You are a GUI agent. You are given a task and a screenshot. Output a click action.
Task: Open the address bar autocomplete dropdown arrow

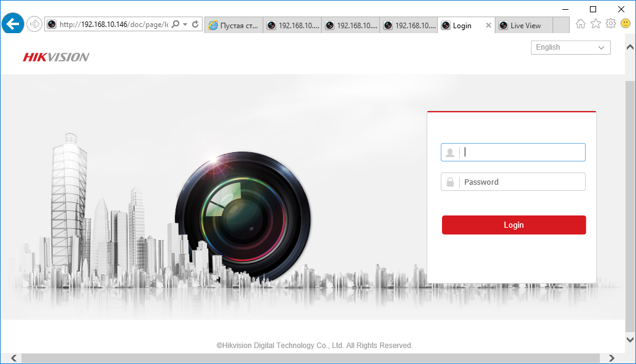(185, 25)
